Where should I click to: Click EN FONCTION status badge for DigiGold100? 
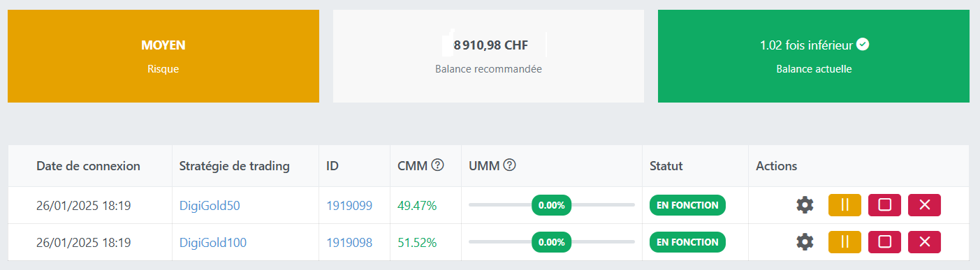687,242
